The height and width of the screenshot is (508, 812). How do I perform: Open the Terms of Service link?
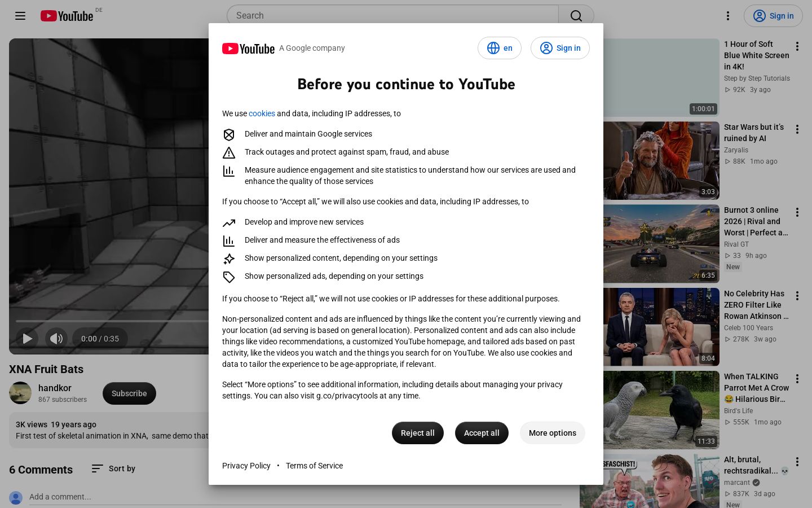tap(314, 466)
